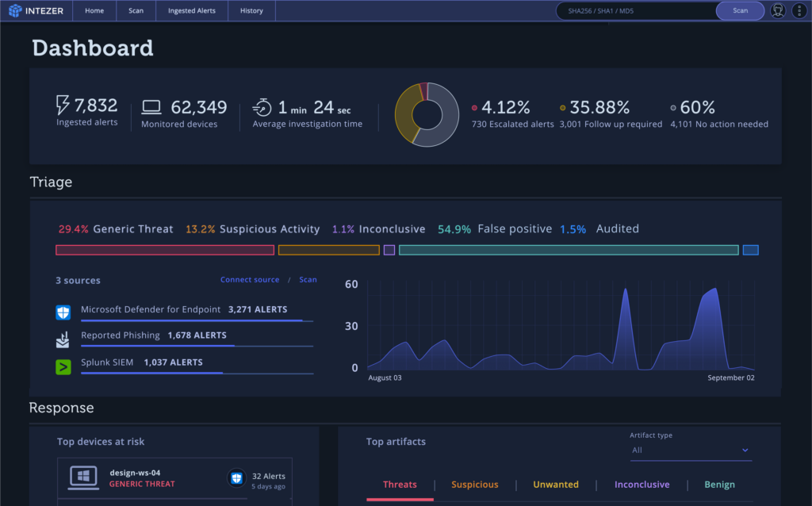Click the blue Audited bar segment

point(751,250)
